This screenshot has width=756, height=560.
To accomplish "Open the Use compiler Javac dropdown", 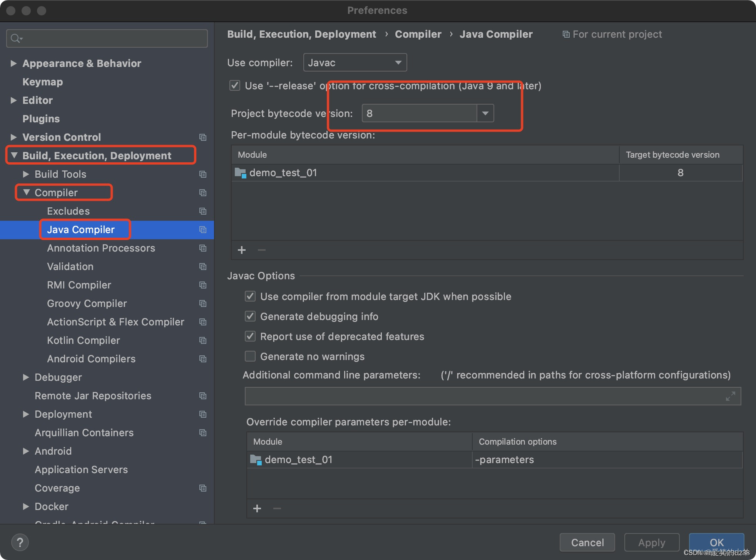I will pyautogui.click(x=355, y=62).
